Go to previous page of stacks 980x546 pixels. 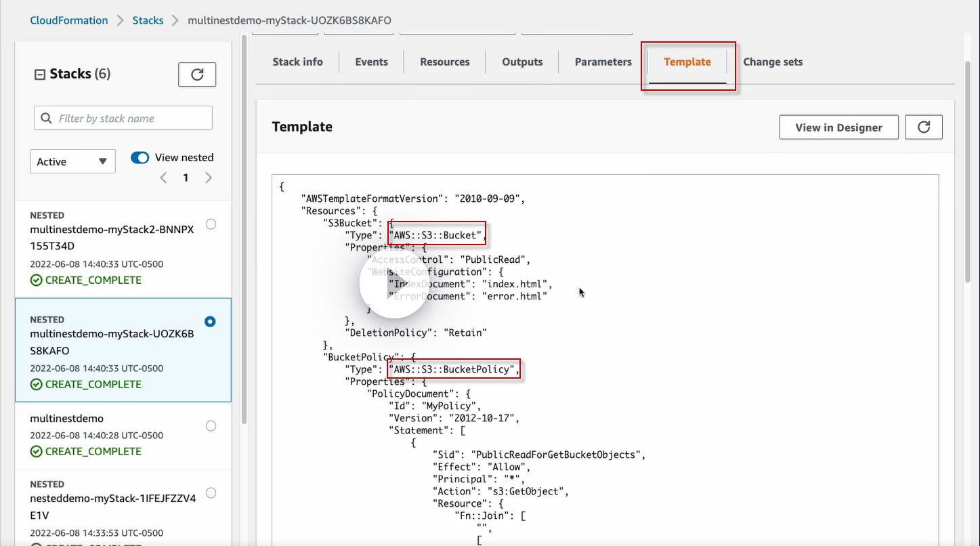[x=163, y=178]
